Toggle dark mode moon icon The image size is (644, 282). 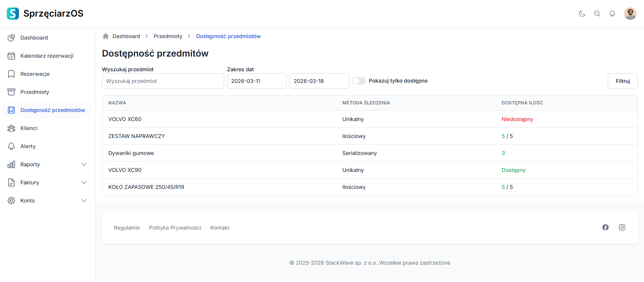click(x=582, y=14)
